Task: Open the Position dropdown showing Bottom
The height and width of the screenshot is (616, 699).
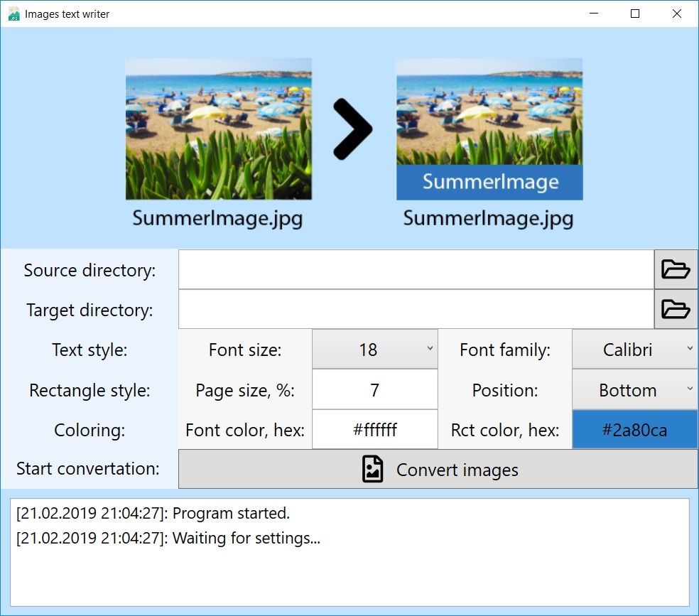Action: coord(634,390)
